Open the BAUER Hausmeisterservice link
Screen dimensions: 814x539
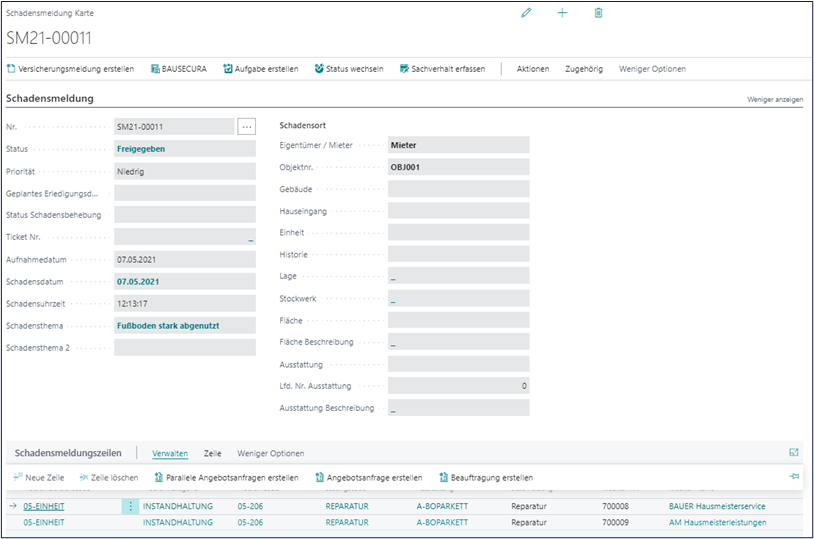[x=716, y=507]
